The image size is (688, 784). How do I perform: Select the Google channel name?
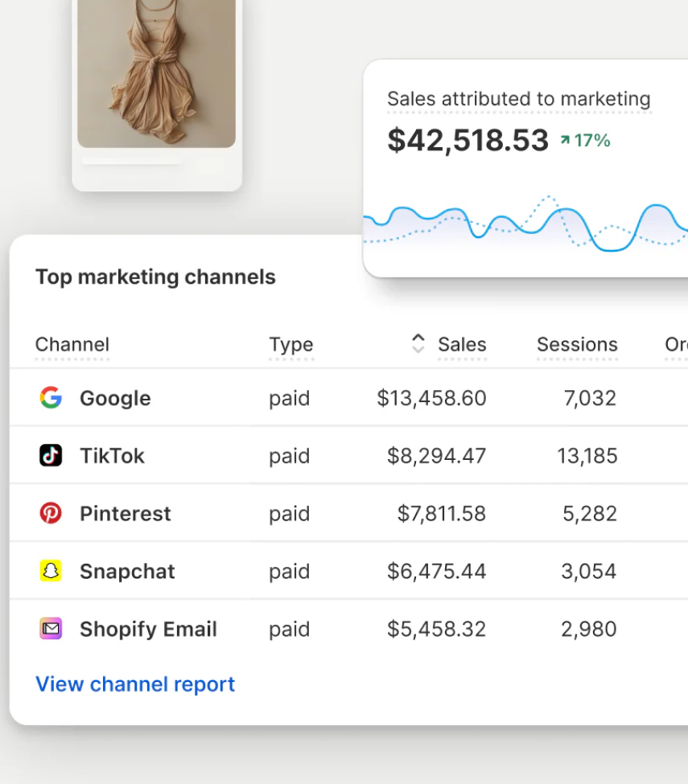pyautogui.click(x=115, y=399)
